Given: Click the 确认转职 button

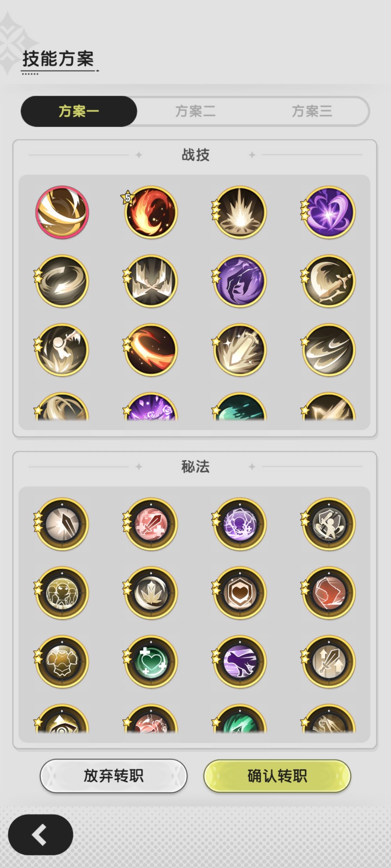Looking at the screenshot, I should 277,776.
